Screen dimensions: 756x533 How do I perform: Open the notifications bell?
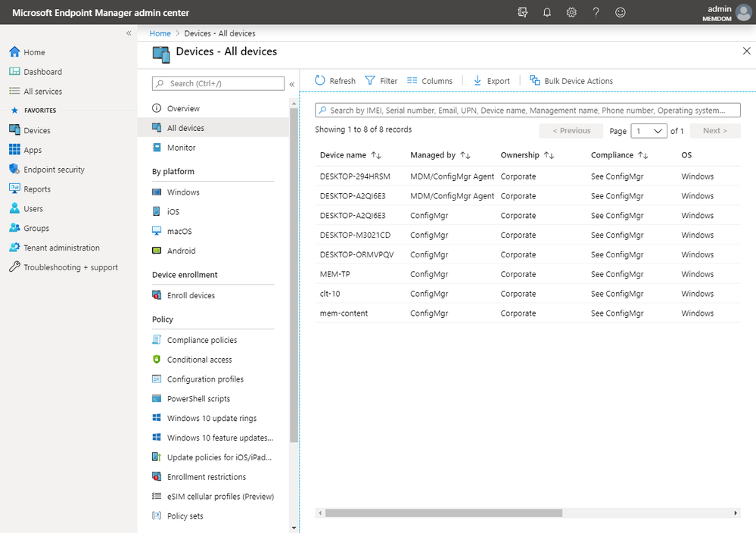(546, 13)
